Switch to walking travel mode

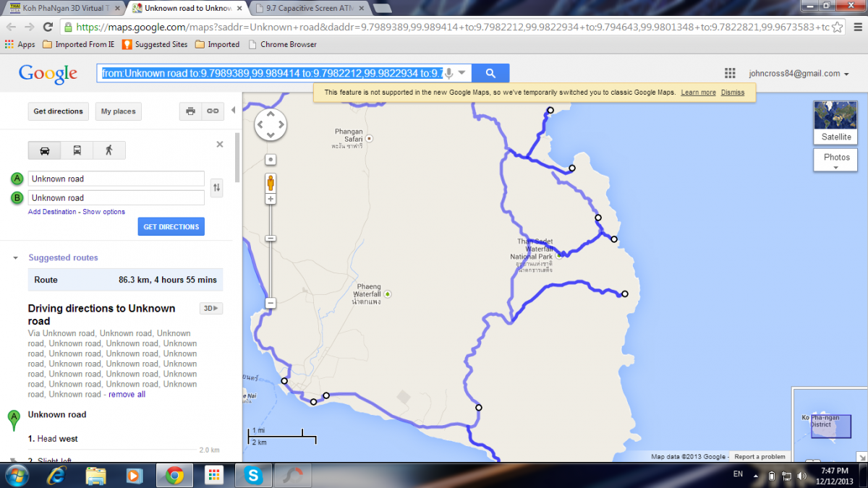pos(109,150)
